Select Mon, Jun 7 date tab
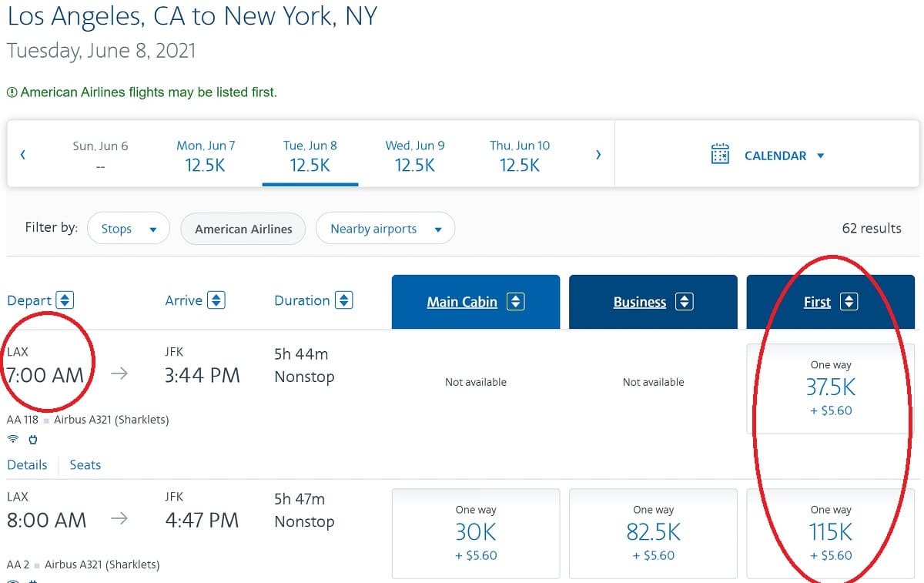 pos(206,155)
